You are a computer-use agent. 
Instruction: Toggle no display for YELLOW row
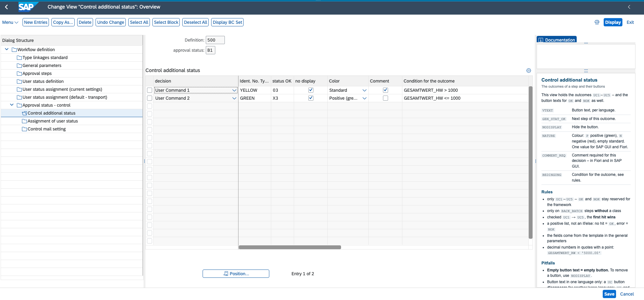tap(311, 90)
